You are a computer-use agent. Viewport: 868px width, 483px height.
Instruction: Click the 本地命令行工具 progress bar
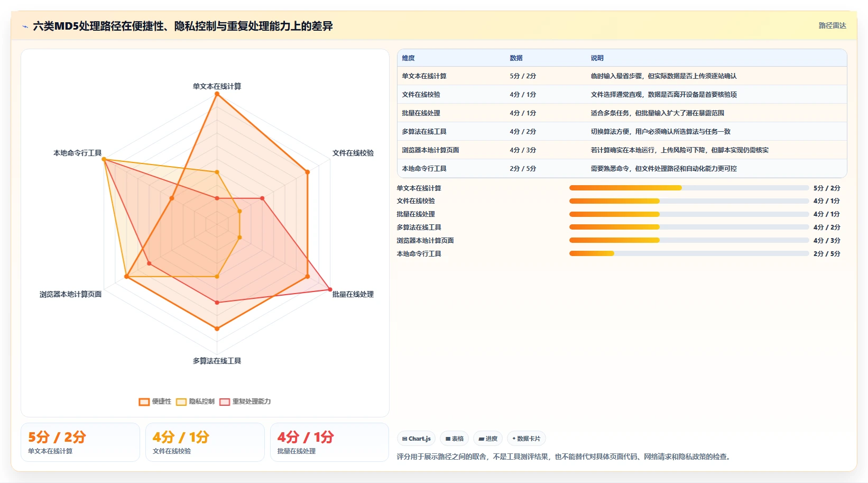[689, 253]
